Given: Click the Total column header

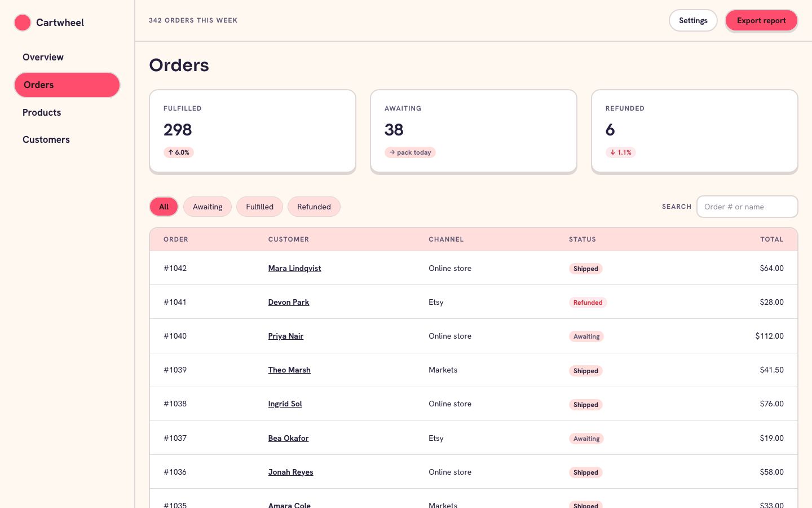Looking at the screenshot, I should pyautogui.click(x=772, y=239).
